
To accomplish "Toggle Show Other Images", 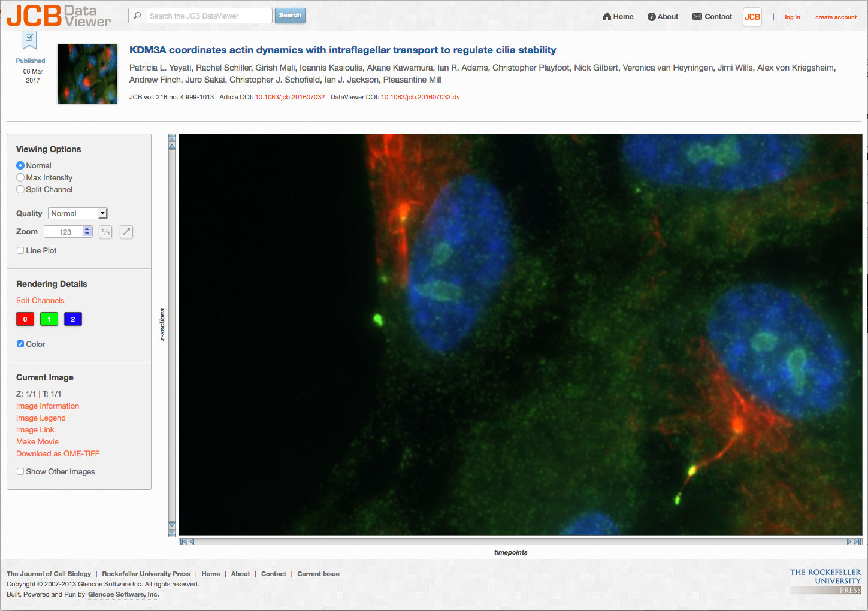I will [x=20, y=471].
